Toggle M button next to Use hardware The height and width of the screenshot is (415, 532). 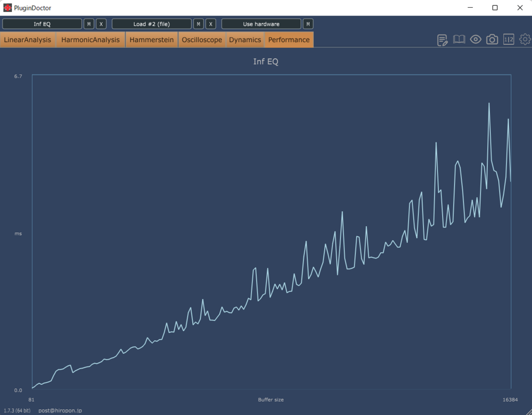pyautogui.click(x=308, y=24)
